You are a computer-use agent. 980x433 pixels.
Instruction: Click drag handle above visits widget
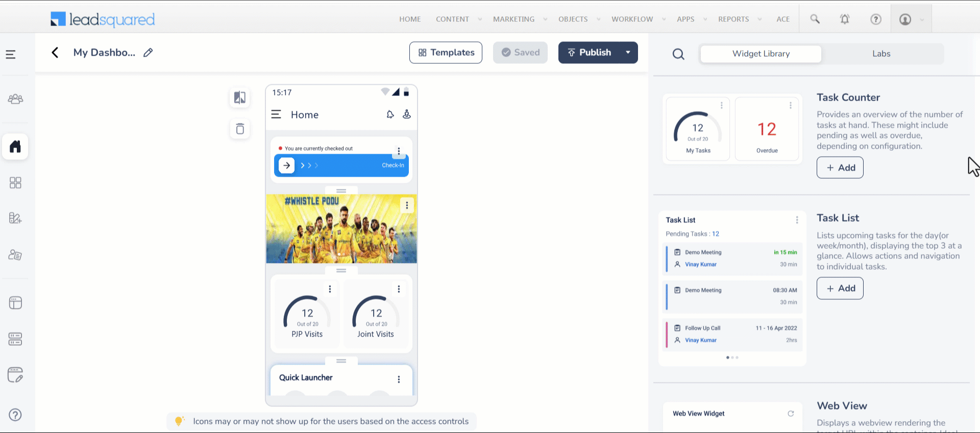coord(341,271)
